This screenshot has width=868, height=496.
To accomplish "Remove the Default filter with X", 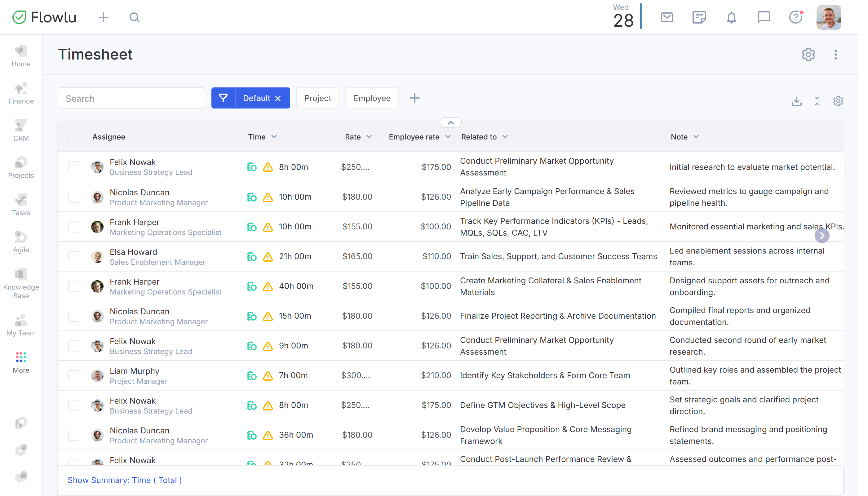I will coord(278,99).
